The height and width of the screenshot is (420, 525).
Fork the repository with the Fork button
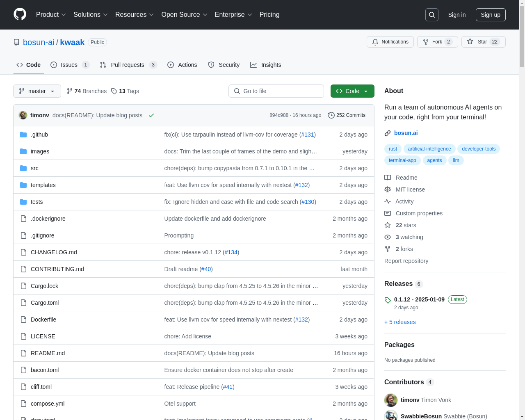437,42
